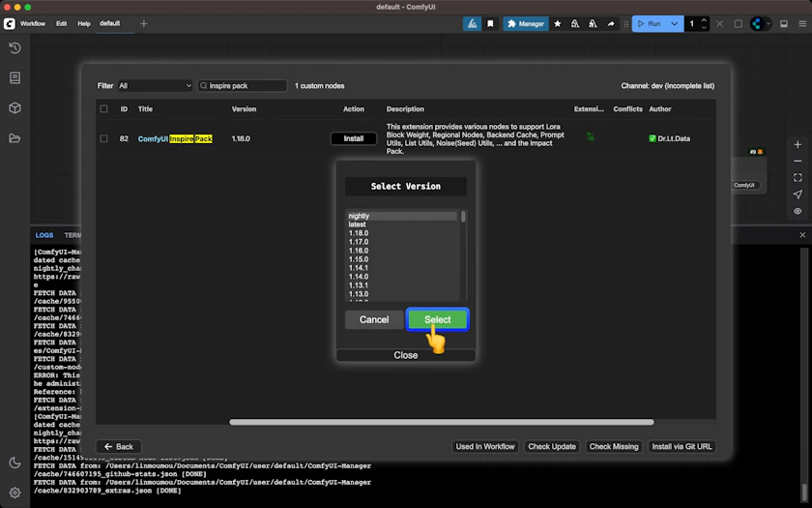
Task: Select version 1.16.0 in the list
Action: pyautogui.click(x=401, y=251)
